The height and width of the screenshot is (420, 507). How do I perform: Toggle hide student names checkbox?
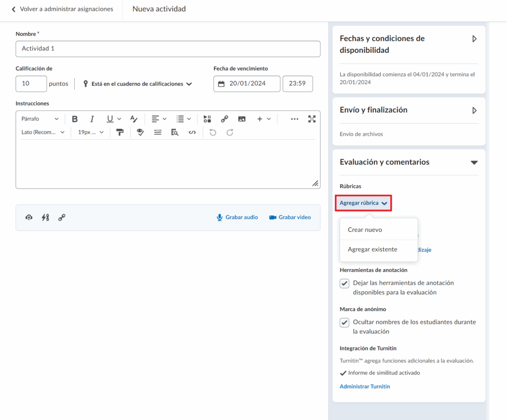pos(345,322)
